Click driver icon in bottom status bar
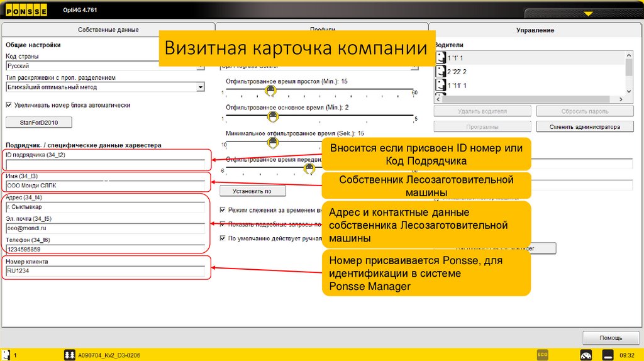 point(6,355)
